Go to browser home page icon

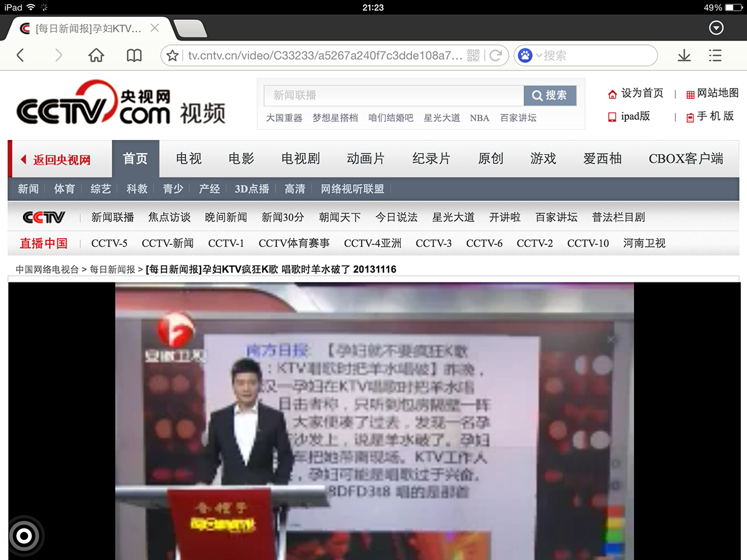pyautogui.click(x=96, y=55)
